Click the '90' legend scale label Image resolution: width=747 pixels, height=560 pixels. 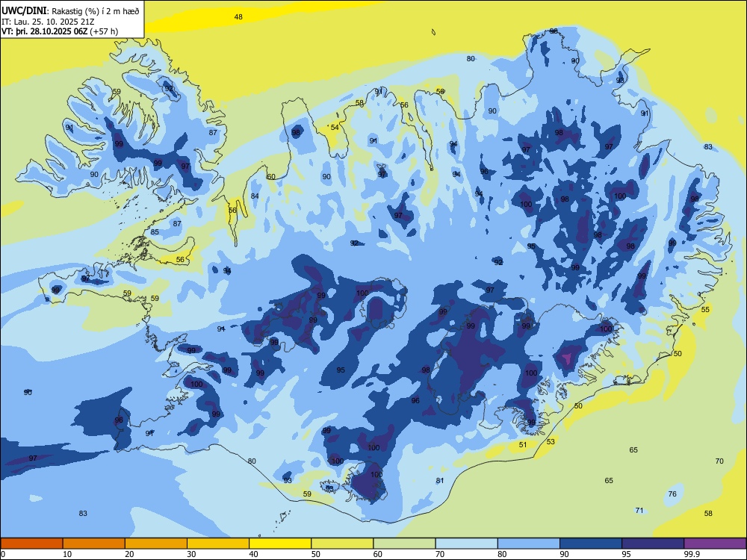(x=564, y=554)
